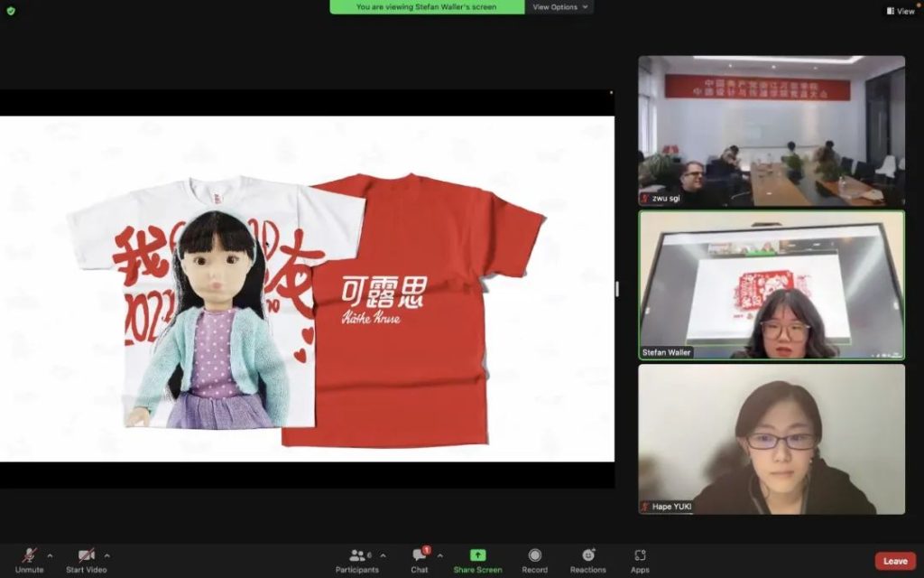This screenshot has height=578, width=924.
Task: Open the Participants panel
Action: pos(357,559)
